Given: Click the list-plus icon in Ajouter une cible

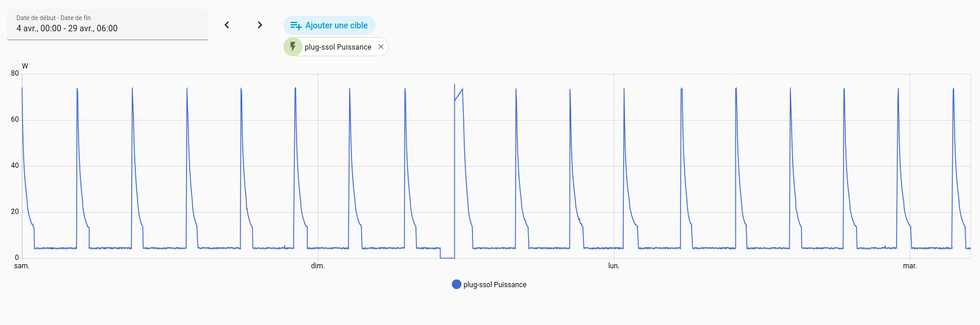Looking at the screenshot, I should [x=296, y=25].
